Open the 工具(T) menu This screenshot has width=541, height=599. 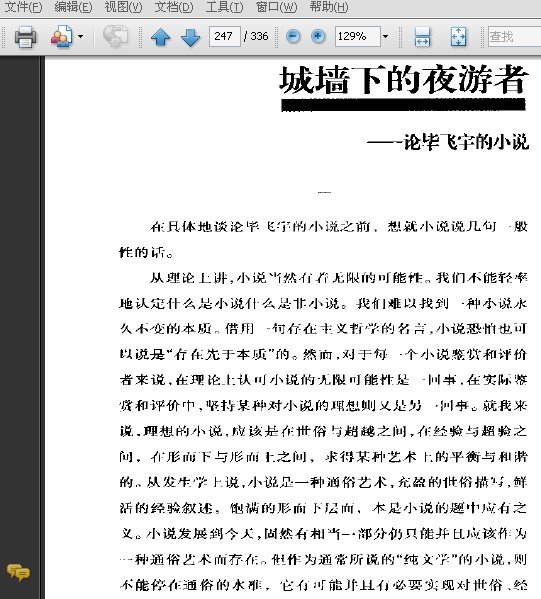[224, 7]
